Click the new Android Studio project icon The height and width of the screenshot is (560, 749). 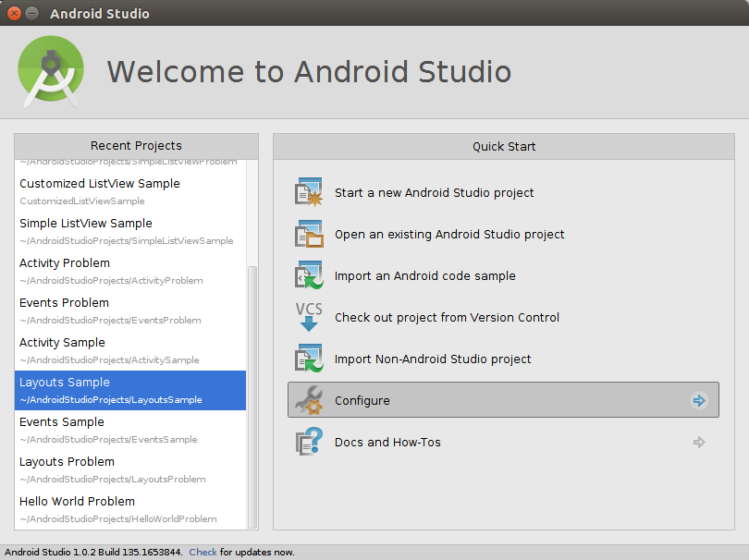309,192
